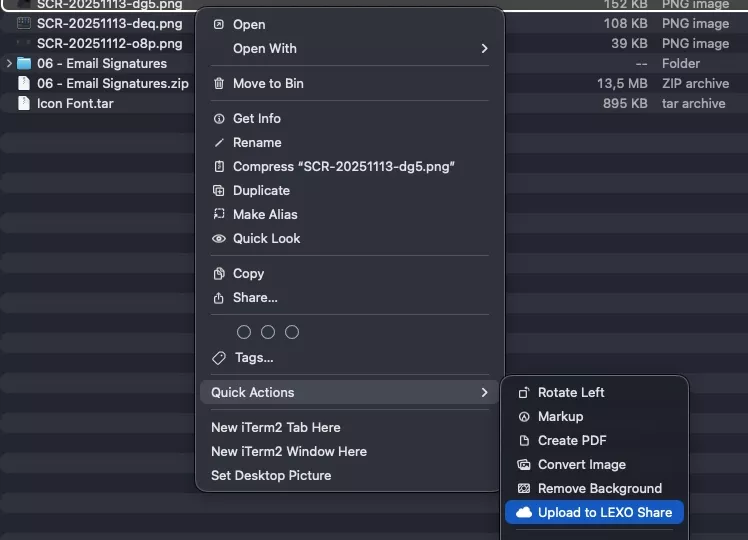Click the Move to Bin trash icon
The height and width of the screenshot is (540, 748).
(219, 83)
